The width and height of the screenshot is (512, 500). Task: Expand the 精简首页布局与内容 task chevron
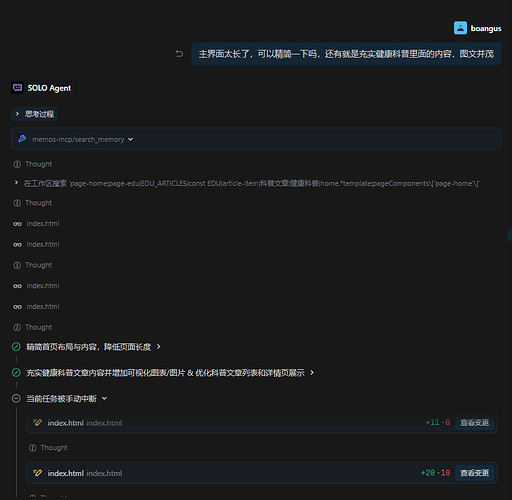click(159, 347)
